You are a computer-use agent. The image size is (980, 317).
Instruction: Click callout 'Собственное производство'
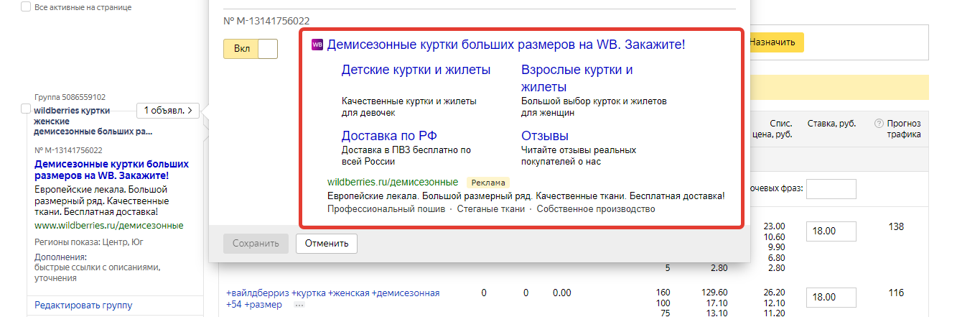[596, 209]
